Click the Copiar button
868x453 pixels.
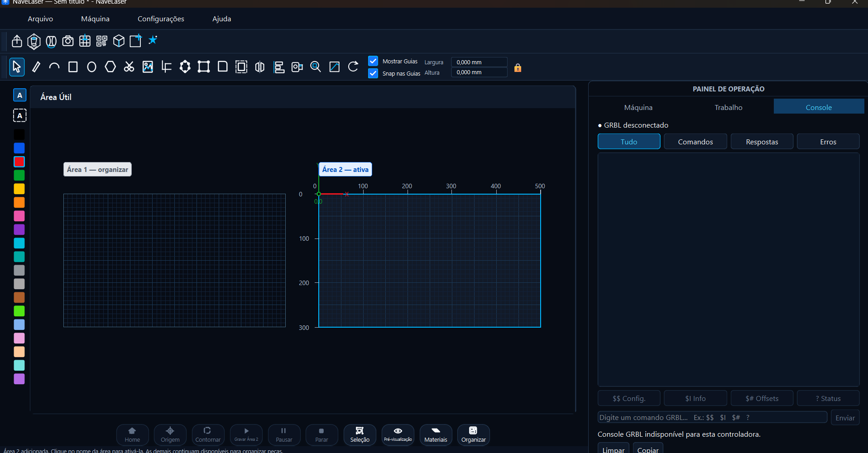pos(648,448)
